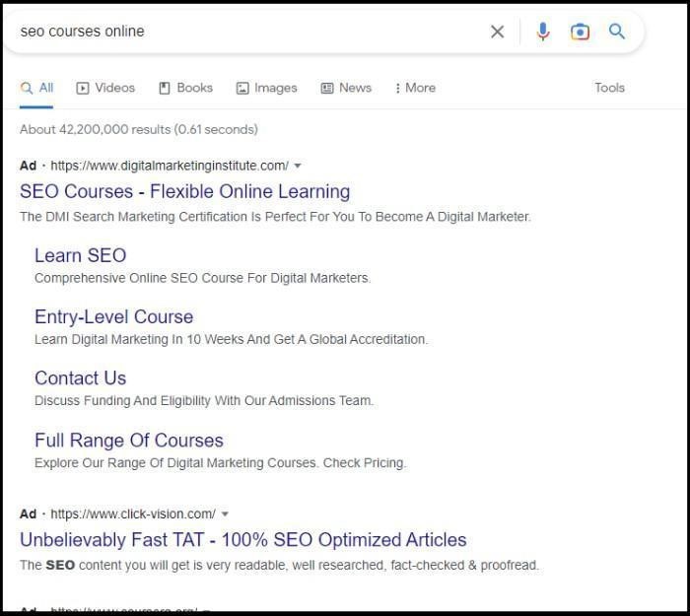Open image search with the camera icon
This screenshot has width=690, height=616.
coord(580,32)
